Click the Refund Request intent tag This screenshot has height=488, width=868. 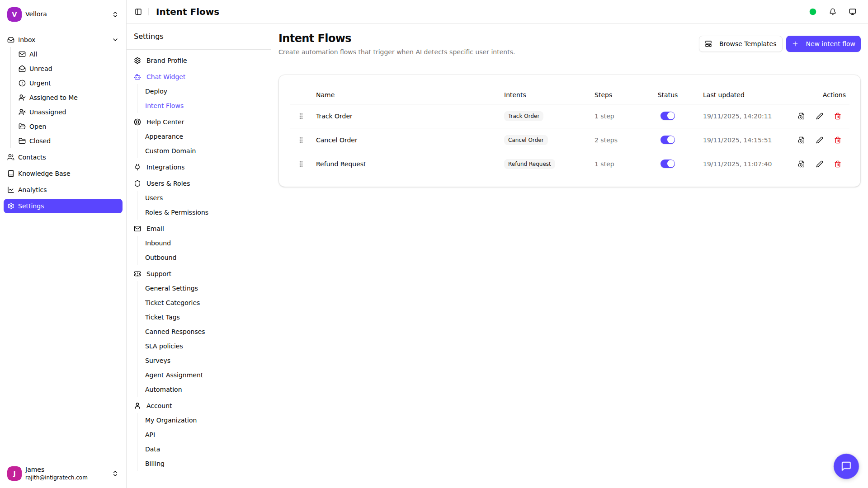coord(529,164)
